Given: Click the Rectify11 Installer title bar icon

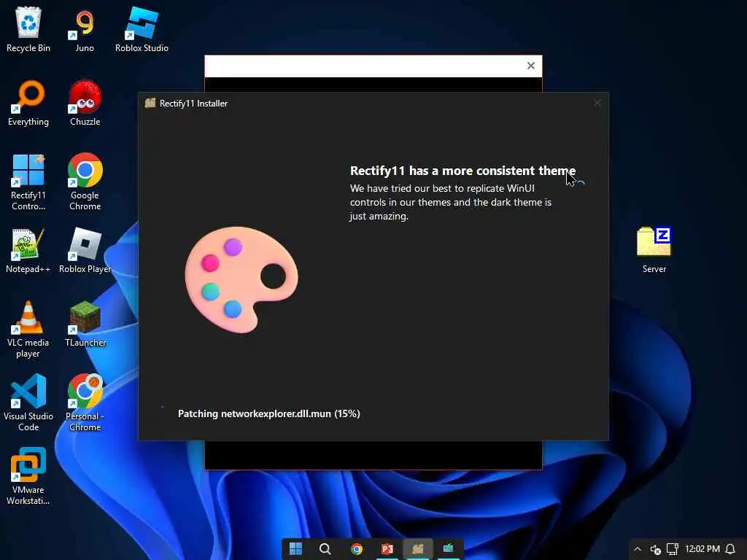Looking at the screenshot, I should point(150,103).
